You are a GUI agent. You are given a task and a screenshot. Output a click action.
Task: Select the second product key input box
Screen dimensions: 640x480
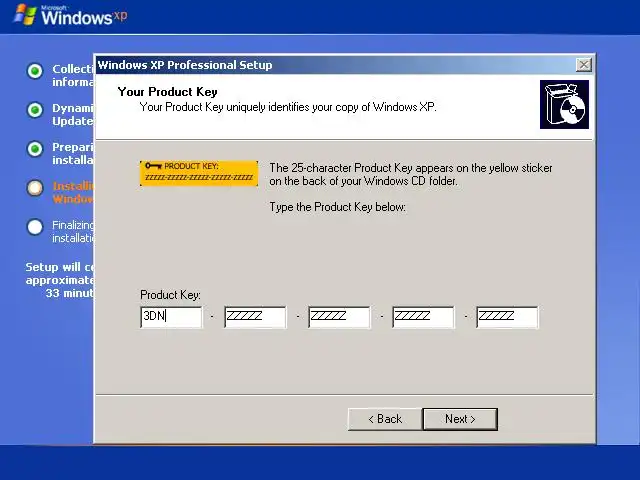255,317
